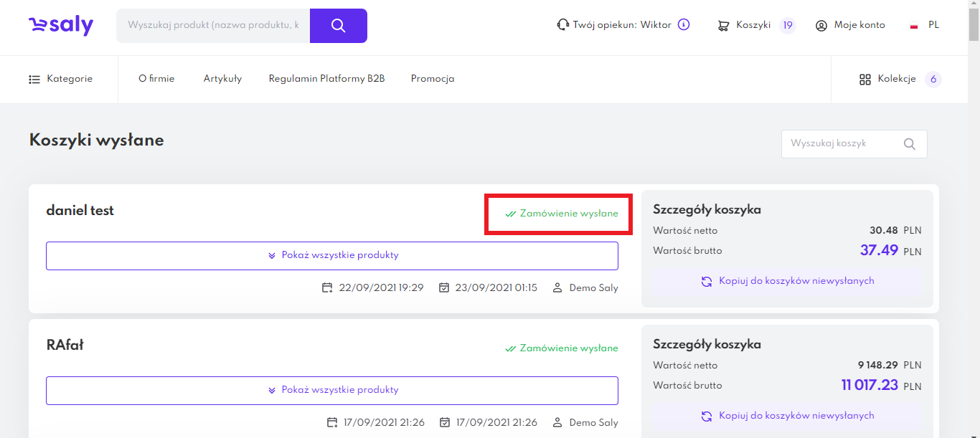Viewport: 980px width, 438px height.
Task: Click magnifier icon in basket search field
Action: tap(910, 144)
